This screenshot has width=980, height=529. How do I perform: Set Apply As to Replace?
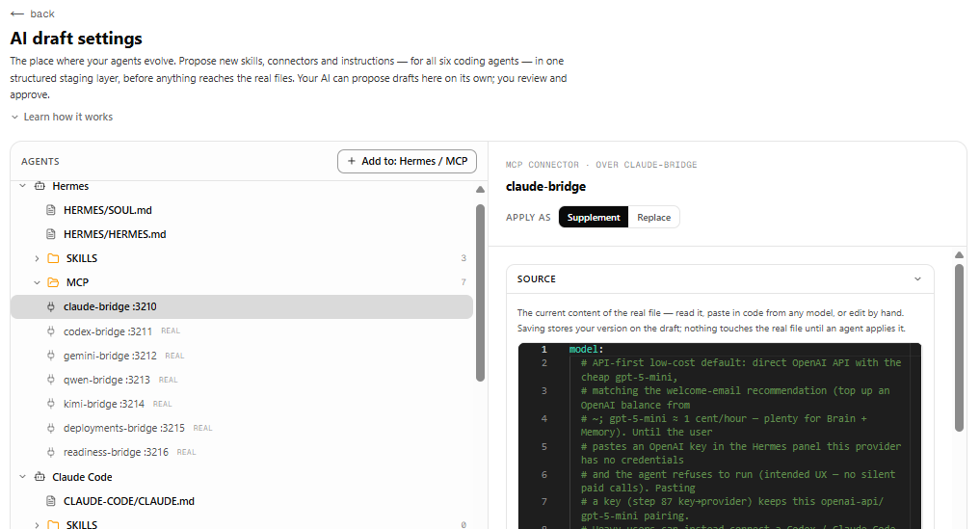653,217
